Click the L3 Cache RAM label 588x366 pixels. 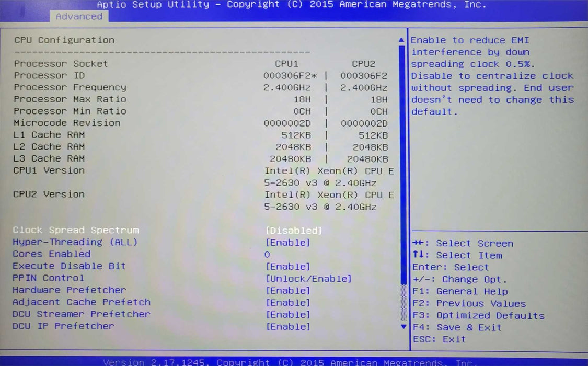(49, 158)
